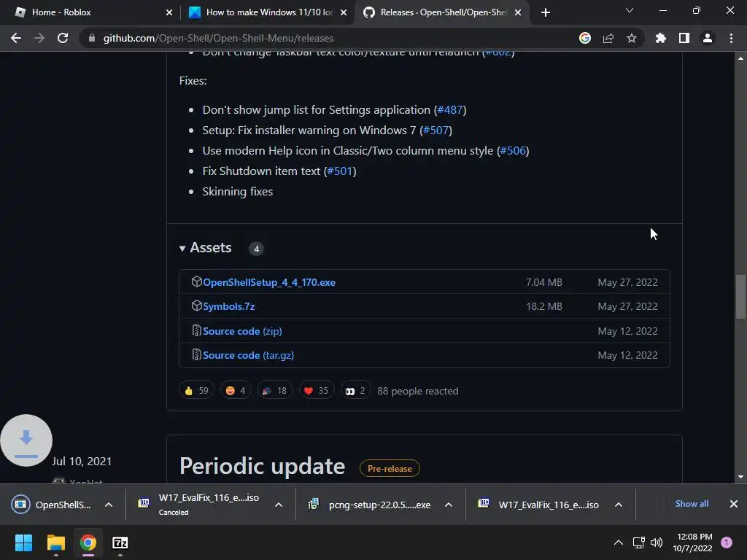Viewport: 747px width, 560px height.
Task: Expand options for OpenShellS... download
Action: (109, 505)
